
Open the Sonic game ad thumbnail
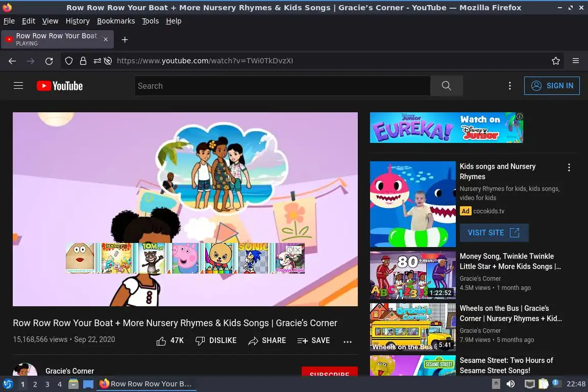tap(254, 258)
